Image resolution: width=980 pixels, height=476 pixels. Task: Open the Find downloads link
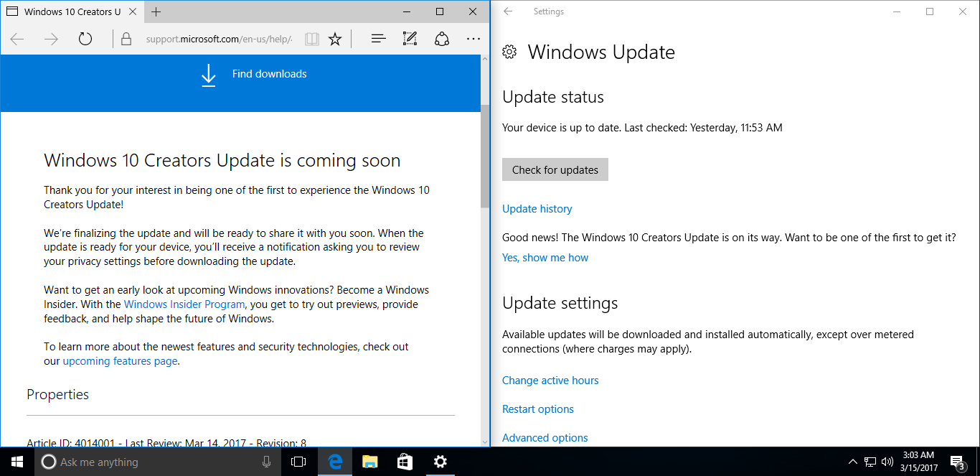click(269, 74)
